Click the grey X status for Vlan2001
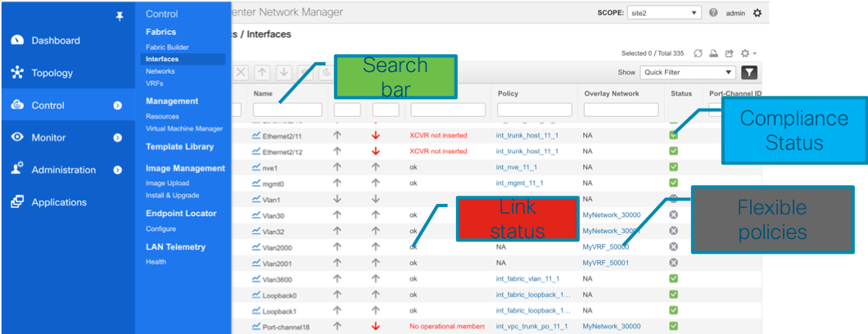The image size is (868, 334). coord(674,263)
